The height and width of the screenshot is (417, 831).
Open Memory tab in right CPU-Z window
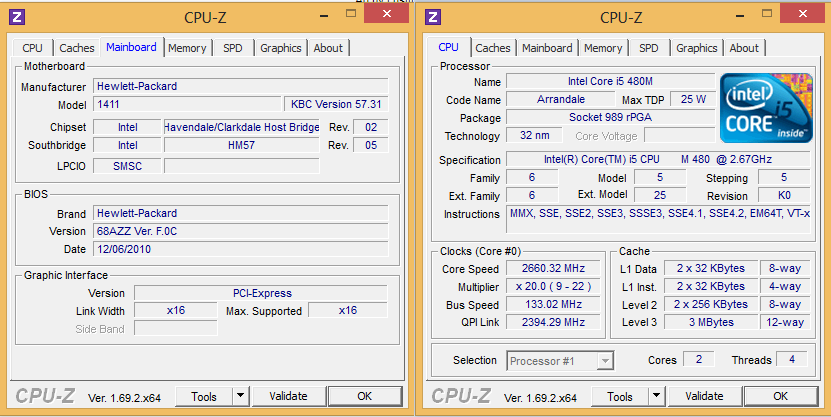coord(603,48)
